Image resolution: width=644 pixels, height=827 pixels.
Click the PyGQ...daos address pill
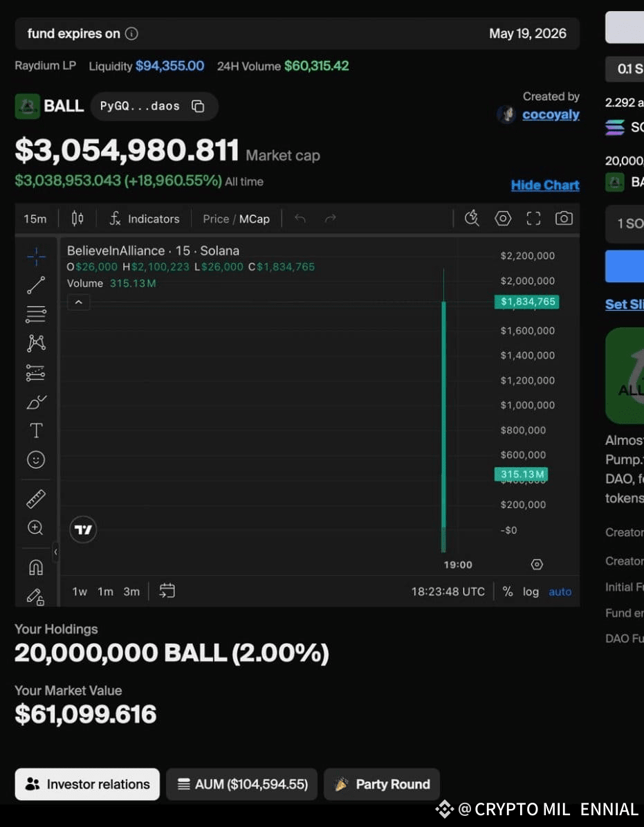pyautogui.click(x=154, y=107)
